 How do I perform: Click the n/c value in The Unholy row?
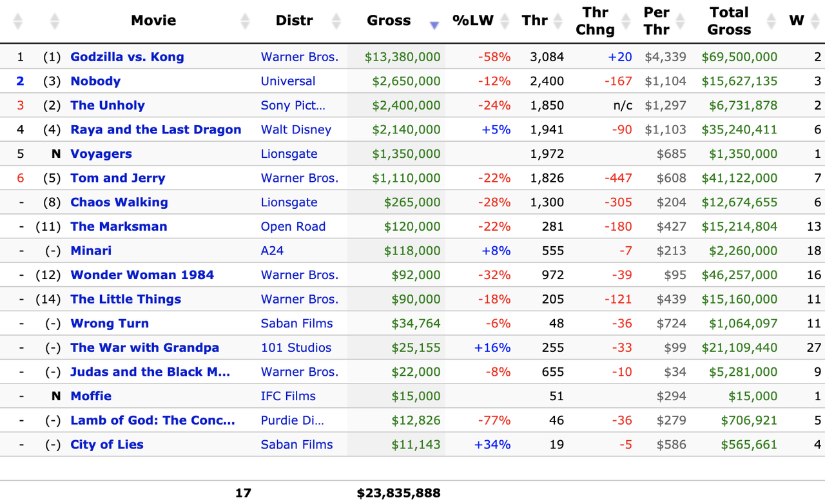coord(623,105)
